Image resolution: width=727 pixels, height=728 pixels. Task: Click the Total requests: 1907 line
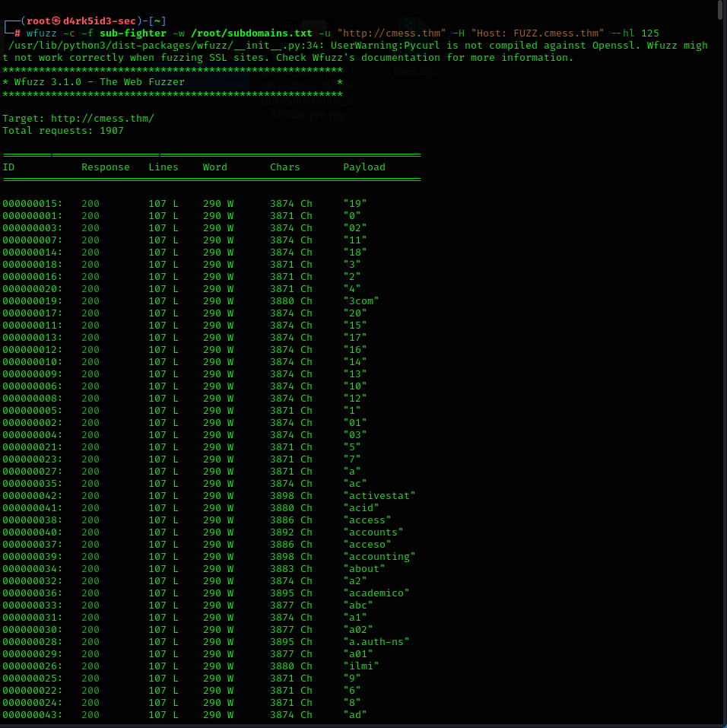point(63,131)
